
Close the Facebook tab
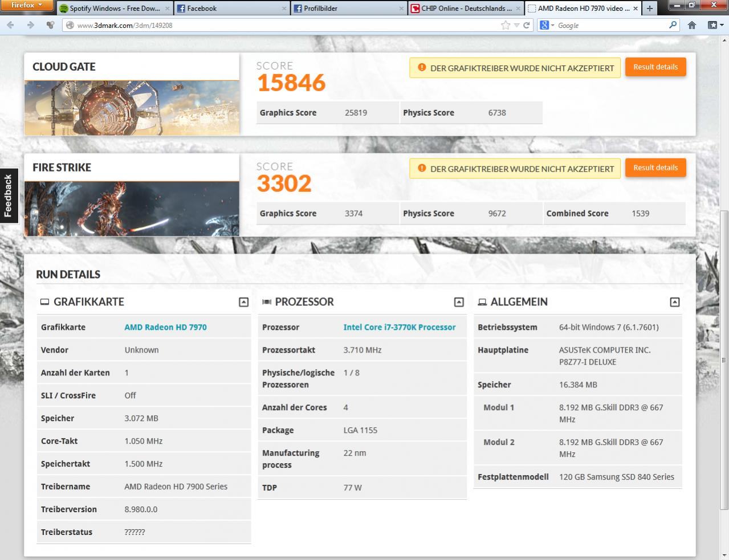click(284, 9)
